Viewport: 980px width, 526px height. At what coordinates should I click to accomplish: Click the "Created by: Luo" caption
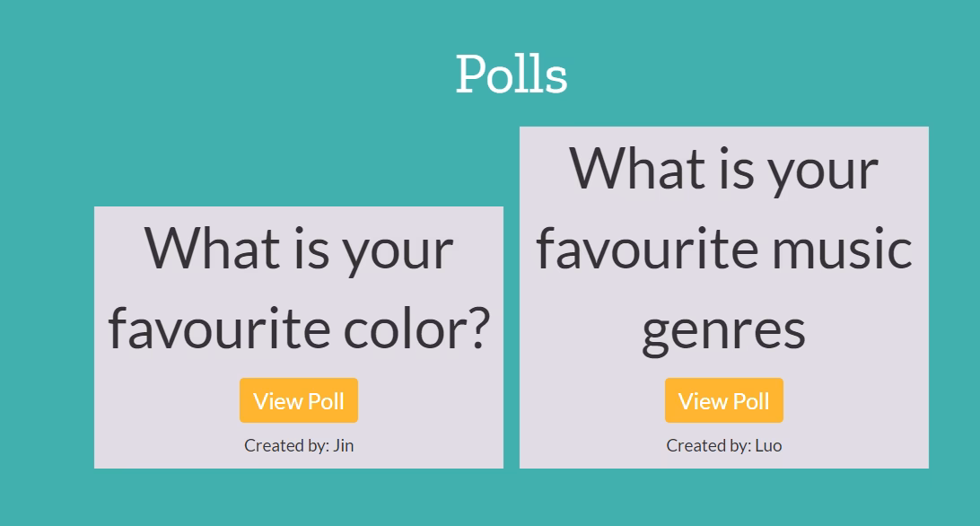click(x=723, y=445)
